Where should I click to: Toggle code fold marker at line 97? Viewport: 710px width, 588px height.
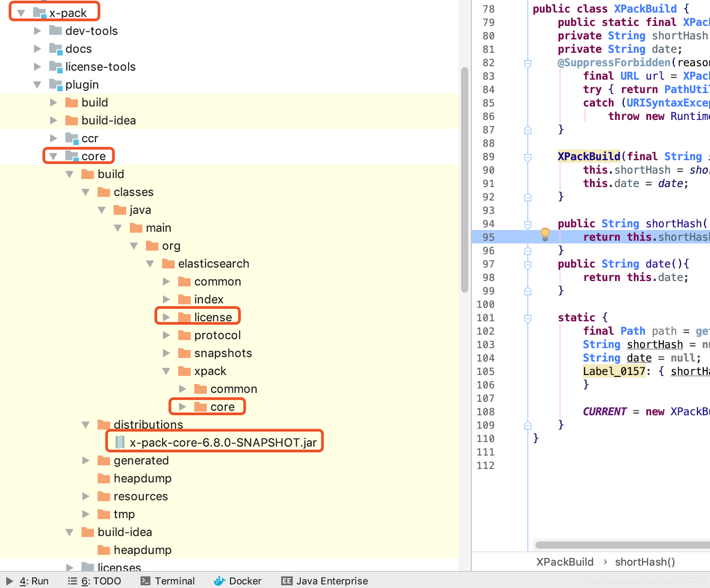[x=528, y=264]
